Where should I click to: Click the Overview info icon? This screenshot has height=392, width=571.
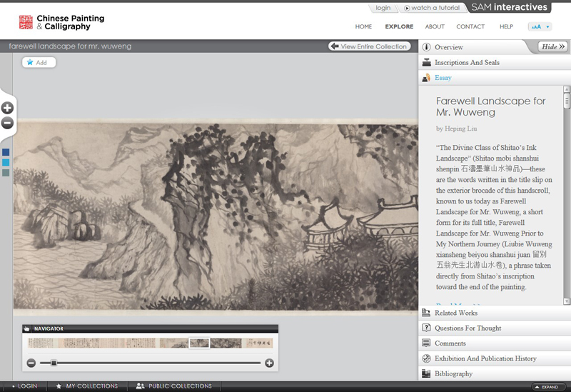pyautogui.click(x=426, y=47)
